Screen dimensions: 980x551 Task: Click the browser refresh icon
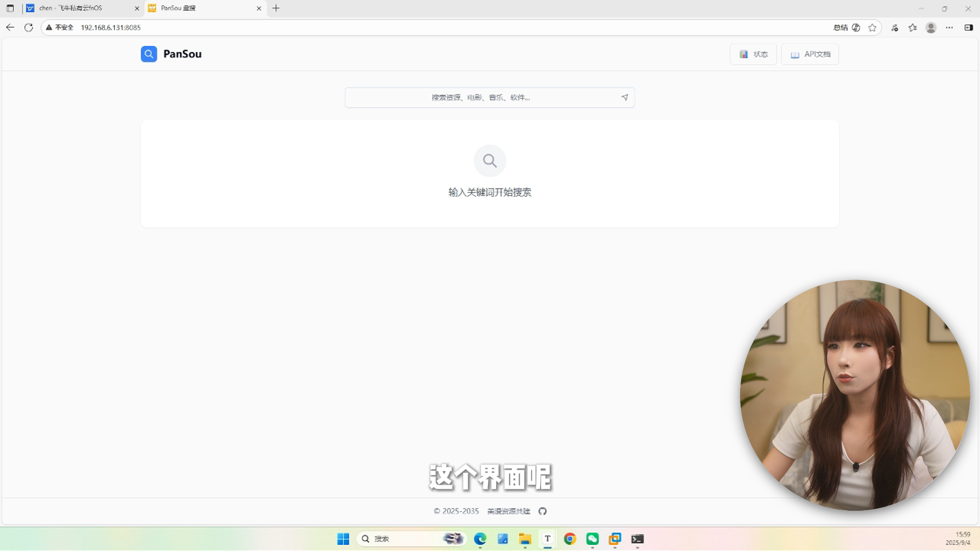(x=29, y=28)
